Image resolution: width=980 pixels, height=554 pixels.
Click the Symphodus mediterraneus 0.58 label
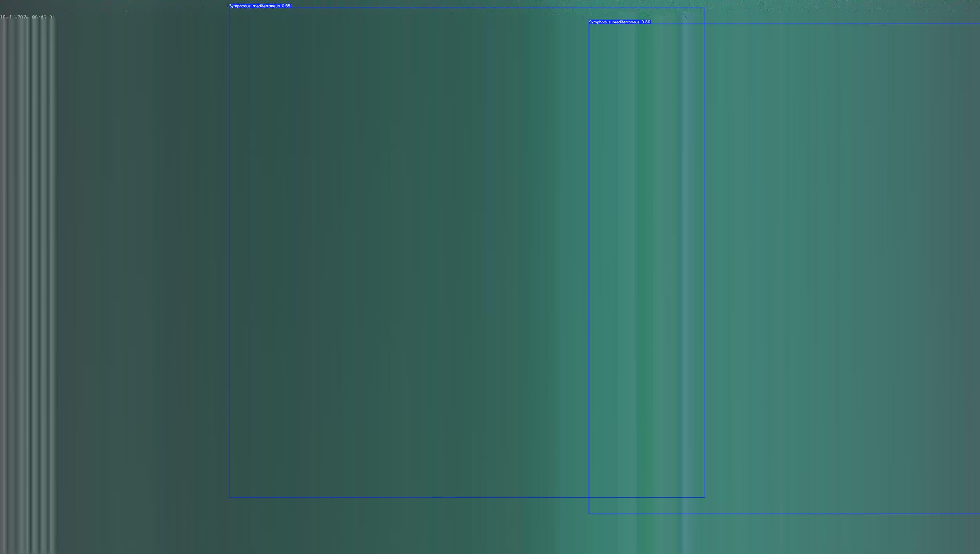[260, 6]
